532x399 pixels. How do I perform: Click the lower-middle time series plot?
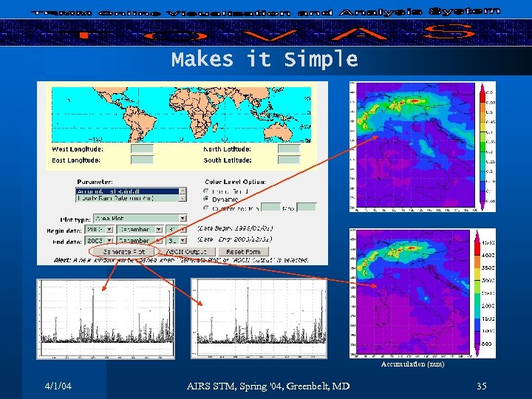pyautogui.click(x=259, y=318)
